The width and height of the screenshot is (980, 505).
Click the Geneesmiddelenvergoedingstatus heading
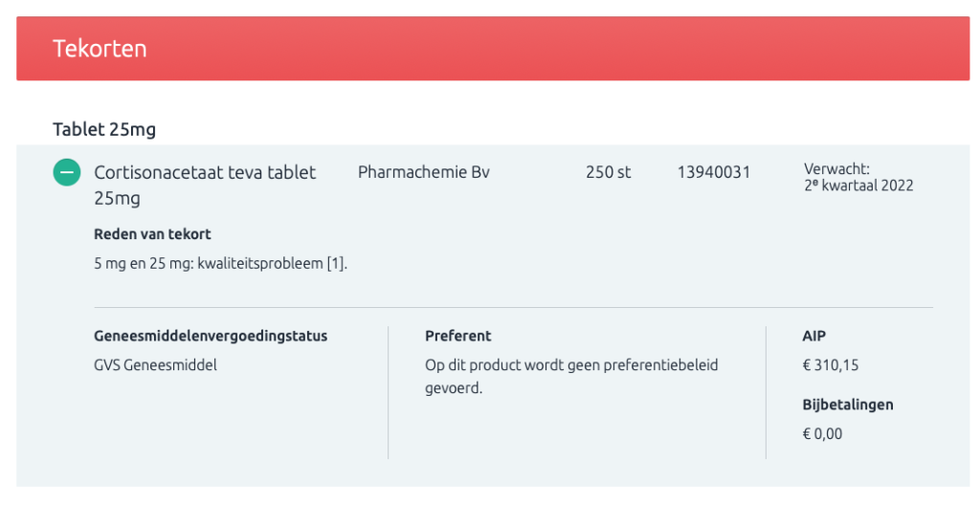click(211, 336)
